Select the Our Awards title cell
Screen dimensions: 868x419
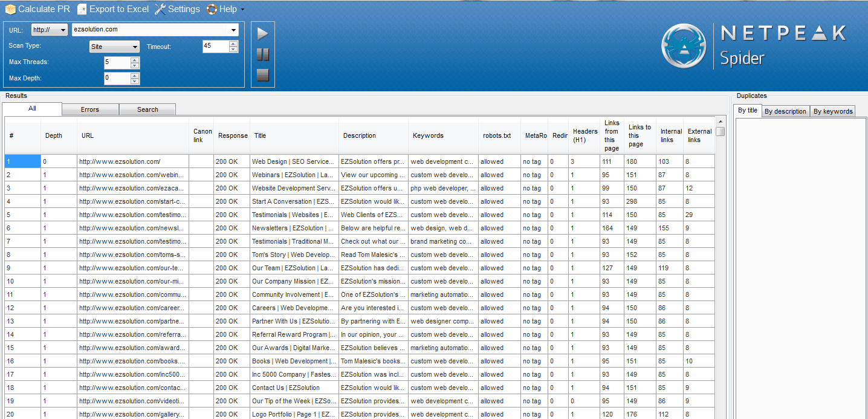click(294, 348)
